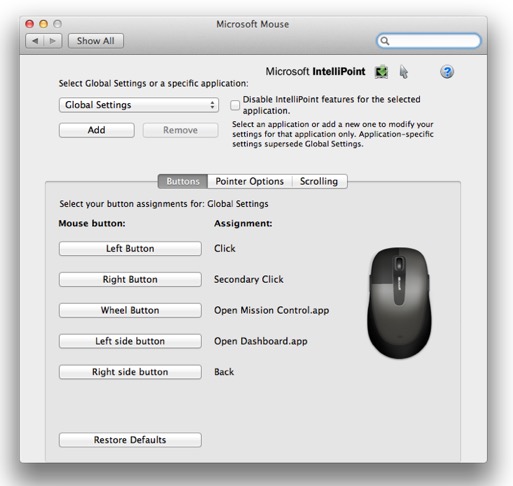513x486 pixels.
Task: Click the yellow minimize window button
Action: click(43, 24)
